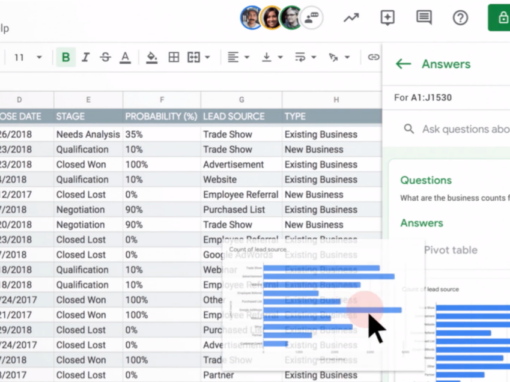Screen dimensions: 510x382
Task: Open the collaborator chat icon
Action: coord(312,18)
